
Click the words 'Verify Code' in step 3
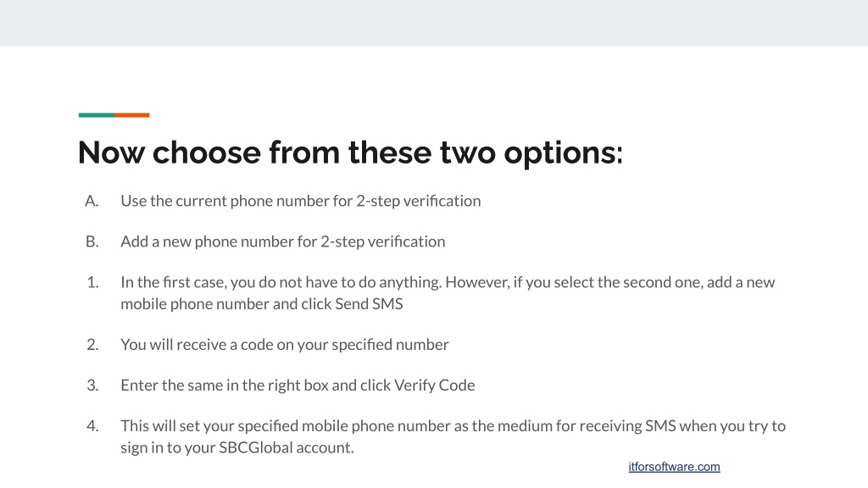pos(435,385)
